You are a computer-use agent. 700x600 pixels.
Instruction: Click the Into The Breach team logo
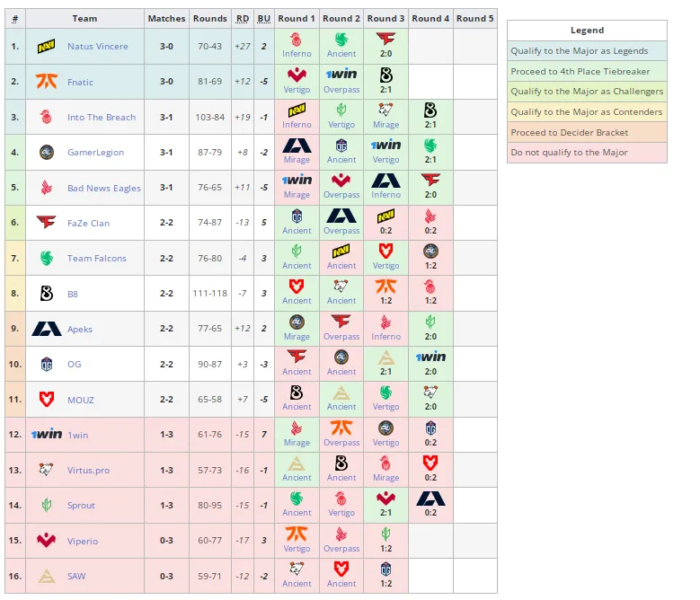[47, 117]
